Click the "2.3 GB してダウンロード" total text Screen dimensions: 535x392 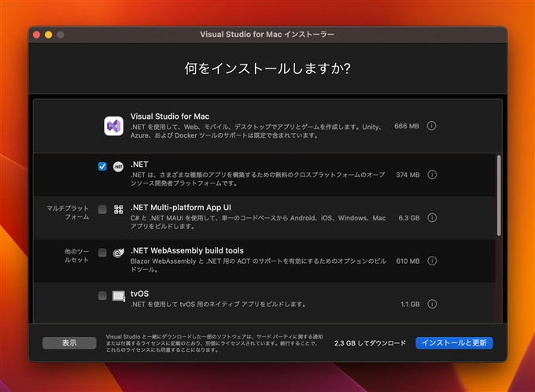(371, 343)
